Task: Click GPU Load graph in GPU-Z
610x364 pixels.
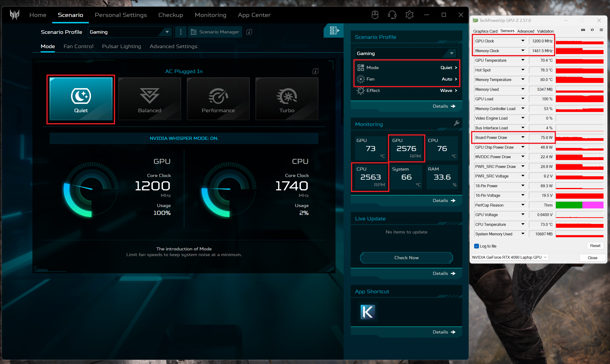Action: (579, 99)
